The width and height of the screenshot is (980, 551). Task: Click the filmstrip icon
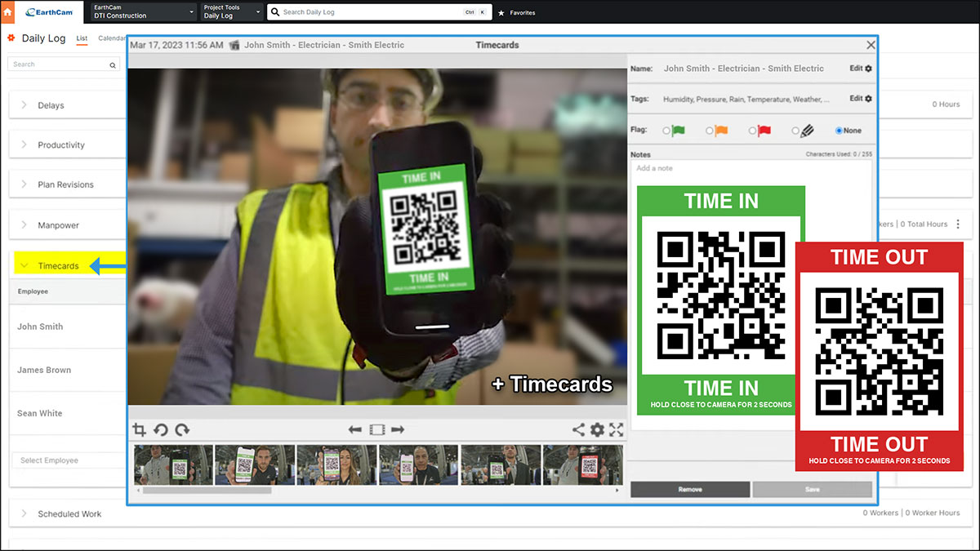376,429
